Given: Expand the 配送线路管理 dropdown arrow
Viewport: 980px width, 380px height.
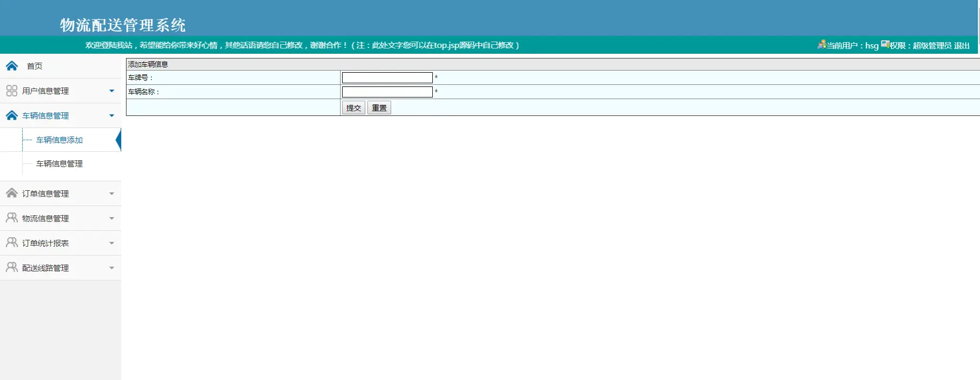Looking at the screenshot, I should tap(112, 268).
